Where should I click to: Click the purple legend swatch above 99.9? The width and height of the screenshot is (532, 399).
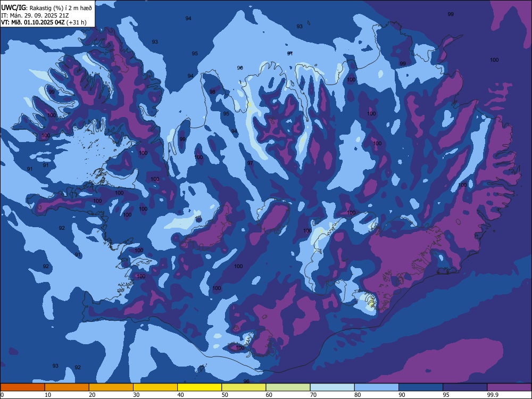coord(509,387)
